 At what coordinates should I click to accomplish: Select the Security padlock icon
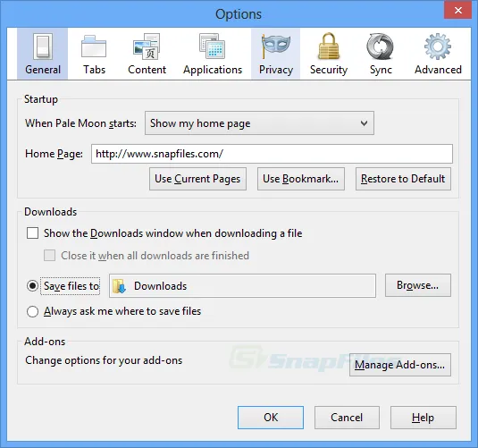(x=329, y=46)
